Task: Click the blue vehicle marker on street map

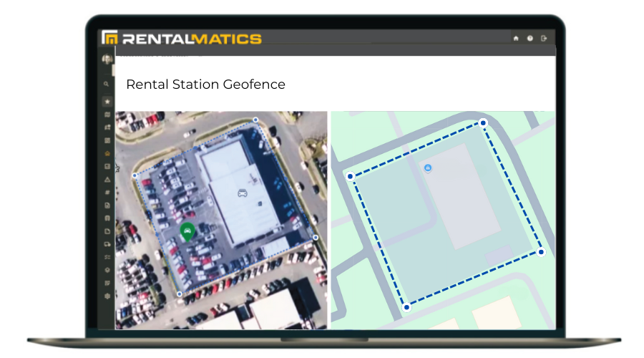Action: (x=428, y=168)
